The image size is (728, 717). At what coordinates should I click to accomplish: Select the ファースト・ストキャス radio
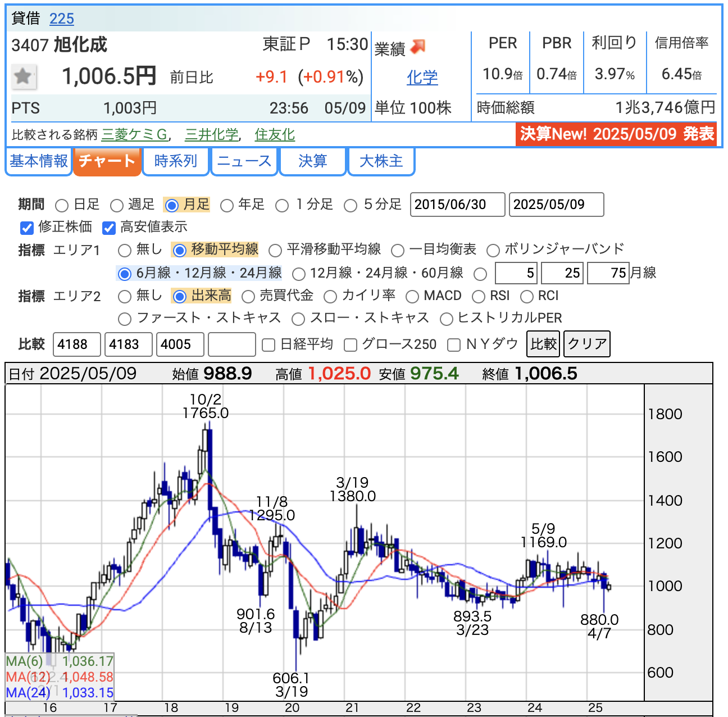point(125,319)
